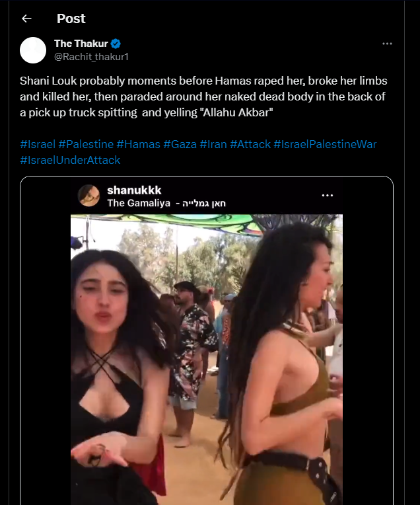Open the #Iran hashtag
This screenshot has height=505, width=420.
click(212, 143)
